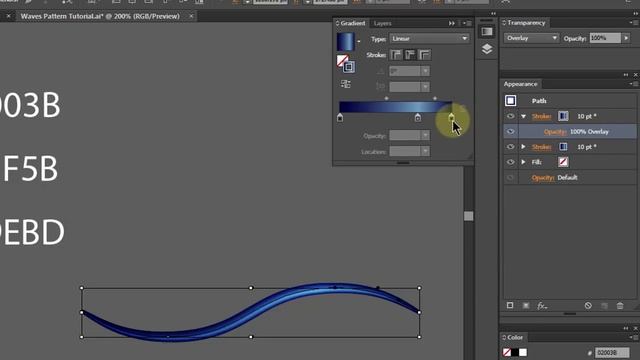Click the second Stroke link in Appearance
Image resolution: width=640 pixels, height=360 pixels.
[x=542, y=147]
